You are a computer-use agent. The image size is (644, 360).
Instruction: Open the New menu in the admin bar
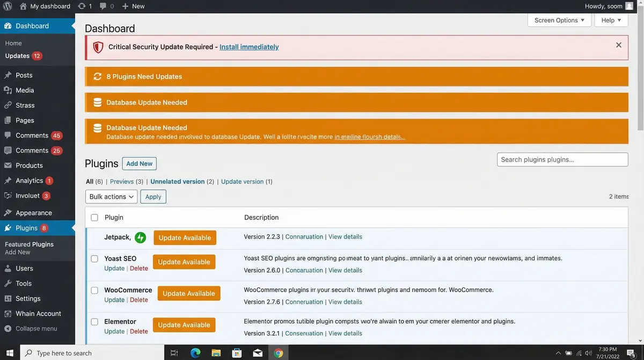(x=133, y=6)
